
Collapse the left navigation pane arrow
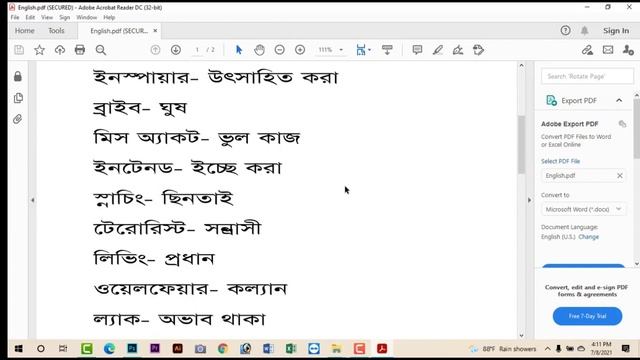click(x=33, y=200)
